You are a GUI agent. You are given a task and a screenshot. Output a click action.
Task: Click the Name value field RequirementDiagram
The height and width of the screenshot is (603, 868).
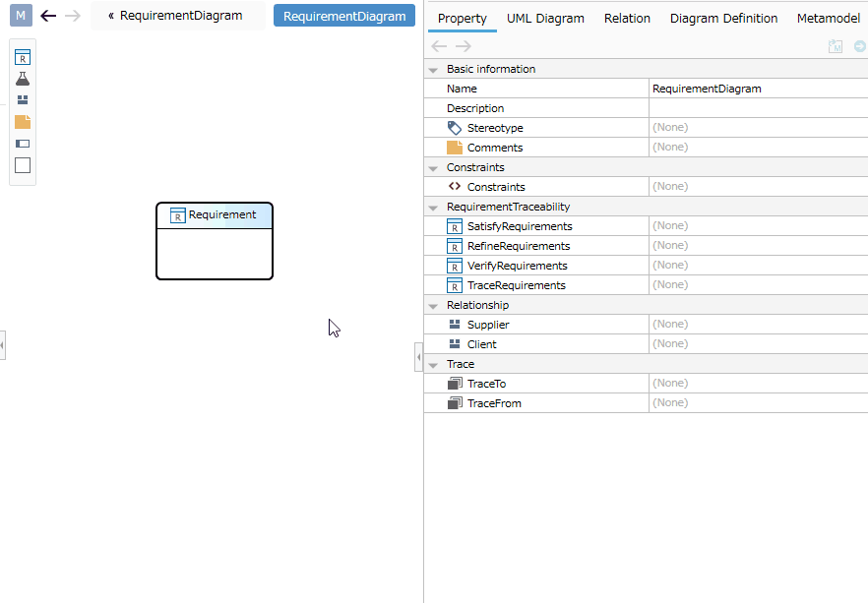tap(759, 89)
